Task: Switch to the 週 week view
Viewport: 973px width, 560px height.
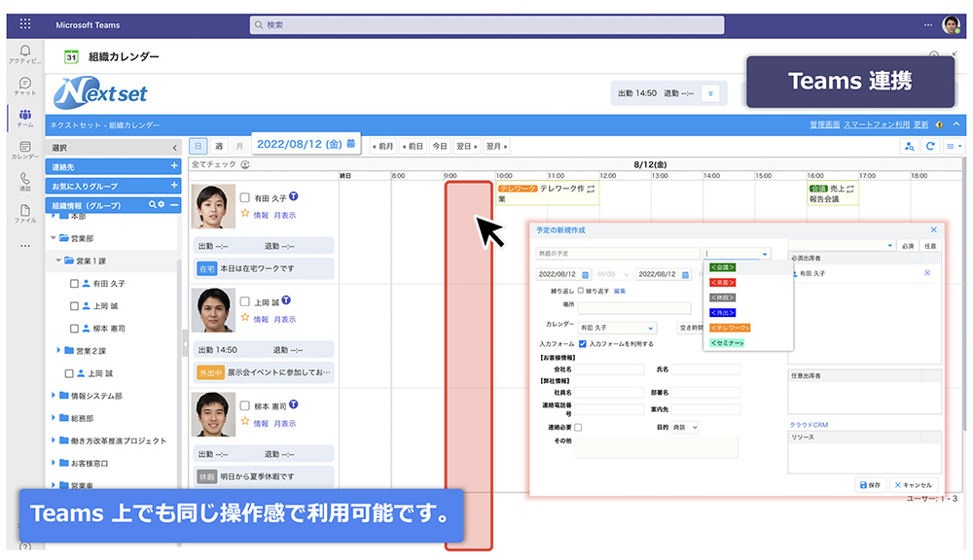Action: [218, 146]
